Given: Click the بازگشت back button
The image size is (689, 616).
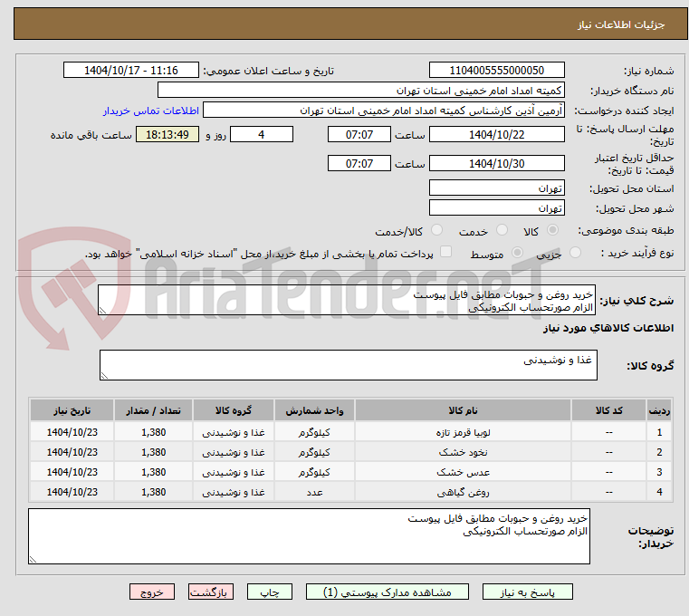Looking at the screenshot, I should click(210, 592).
